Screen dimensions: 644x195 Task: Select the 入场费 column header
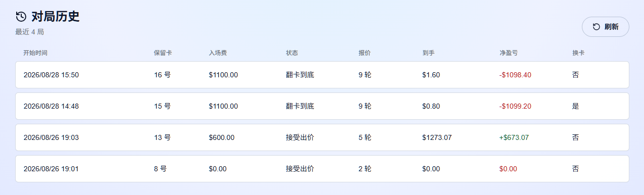click(218, 53)
